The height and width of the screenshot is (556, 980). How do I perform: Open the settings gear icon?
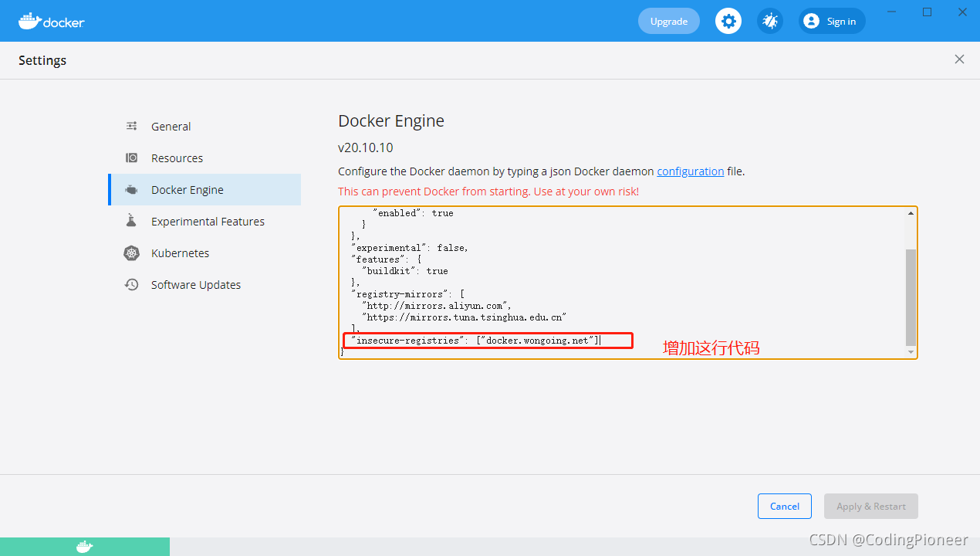[x=728, y=21]
